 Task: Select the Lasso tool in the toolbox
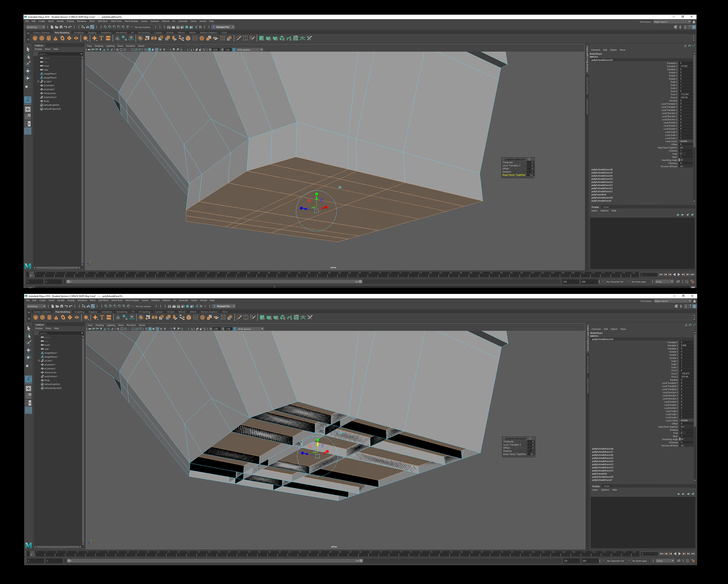click(28, 57)
